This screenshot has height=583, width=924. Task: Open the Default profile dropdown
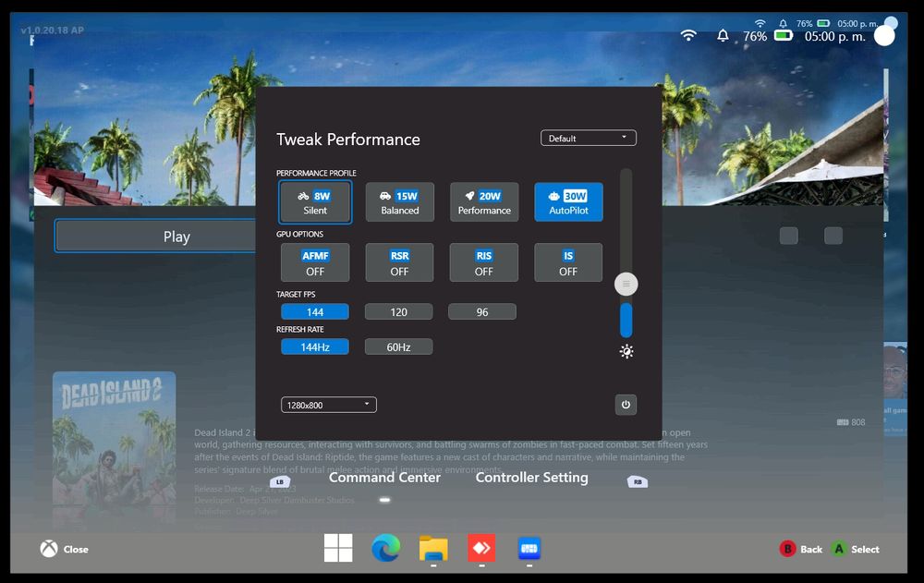pyautogui.click(x=588, y=138)
